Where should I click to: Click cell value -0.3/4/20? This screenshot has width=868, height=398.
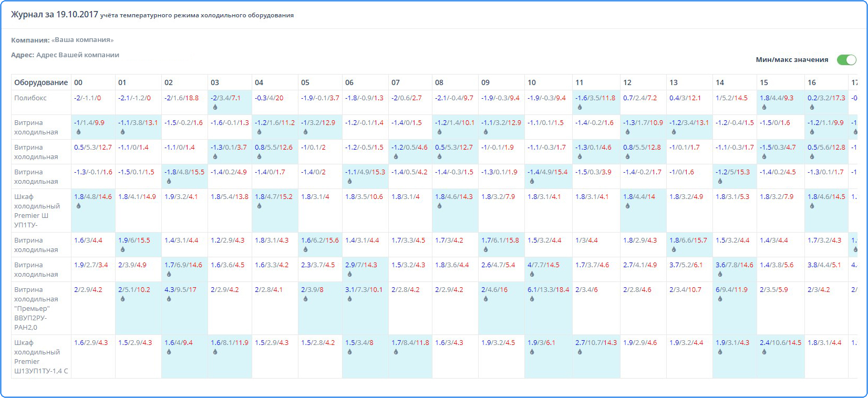tap(269, 98)
